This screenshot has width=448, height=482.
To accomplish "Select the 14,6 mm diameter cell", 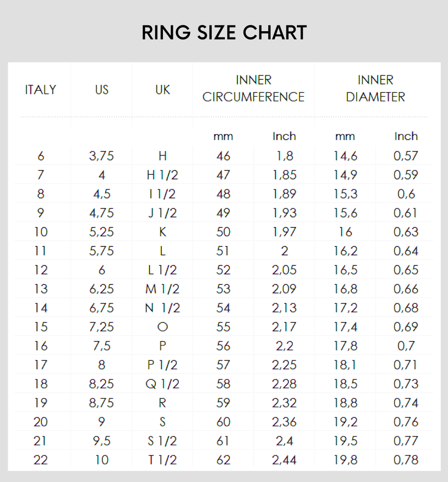I will click(345, 156).
